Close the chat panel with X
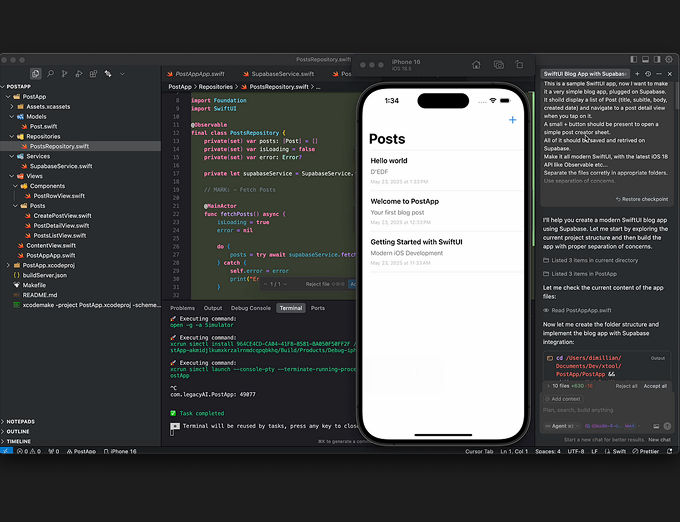 [x=670, y=74]
